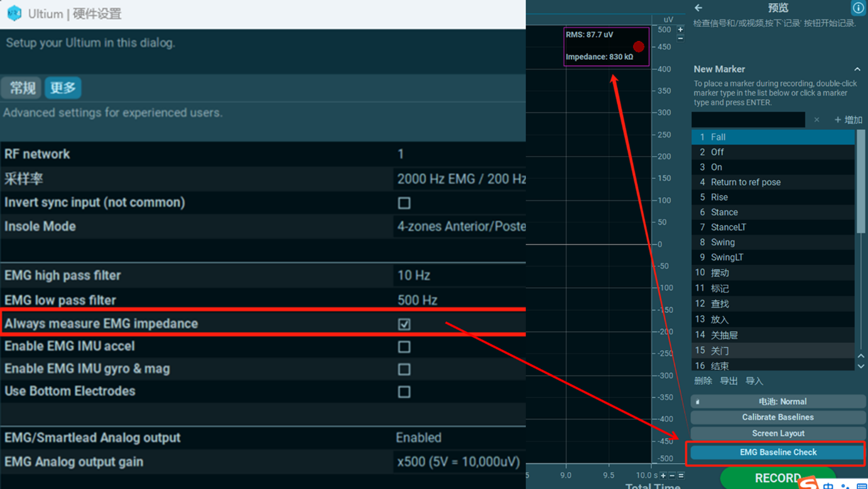
Task: Toggle the Invert sync input checkbox
Action: pyautogui.click(x=404, y=203)
